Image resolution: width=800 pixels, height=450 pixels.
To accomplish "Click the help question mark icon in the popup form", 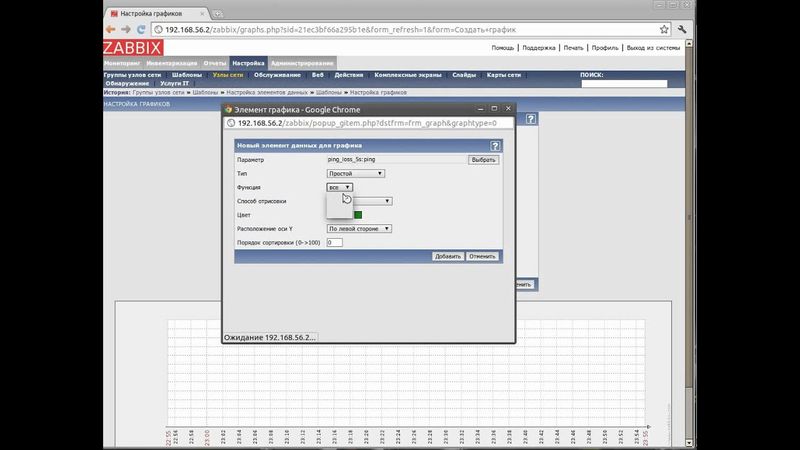I will pos(496,146).
